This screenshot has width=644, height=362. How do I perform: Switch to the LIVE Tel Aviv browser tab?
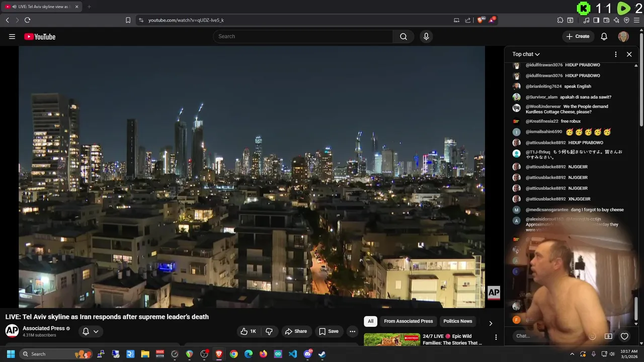click(41, 7)
